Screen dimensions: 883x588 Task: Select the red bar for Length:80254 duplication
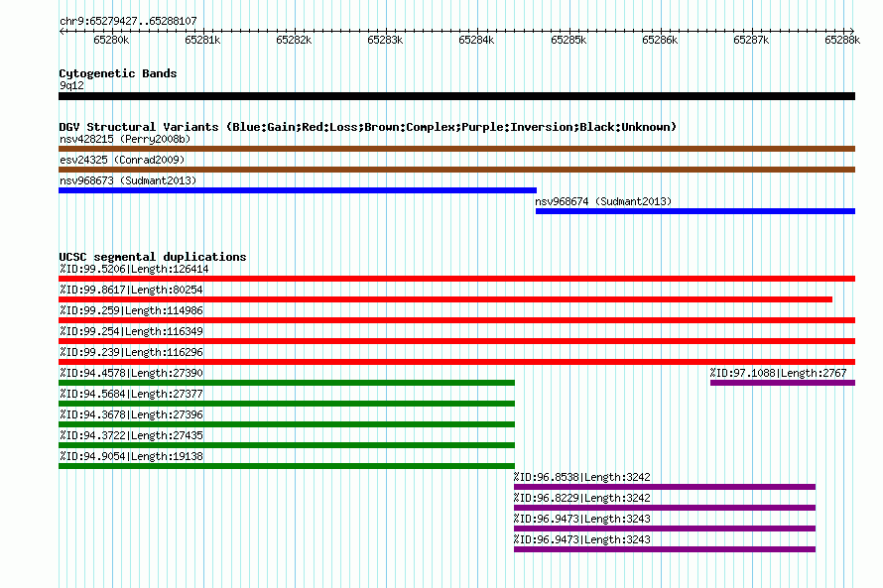pos(445,299)
